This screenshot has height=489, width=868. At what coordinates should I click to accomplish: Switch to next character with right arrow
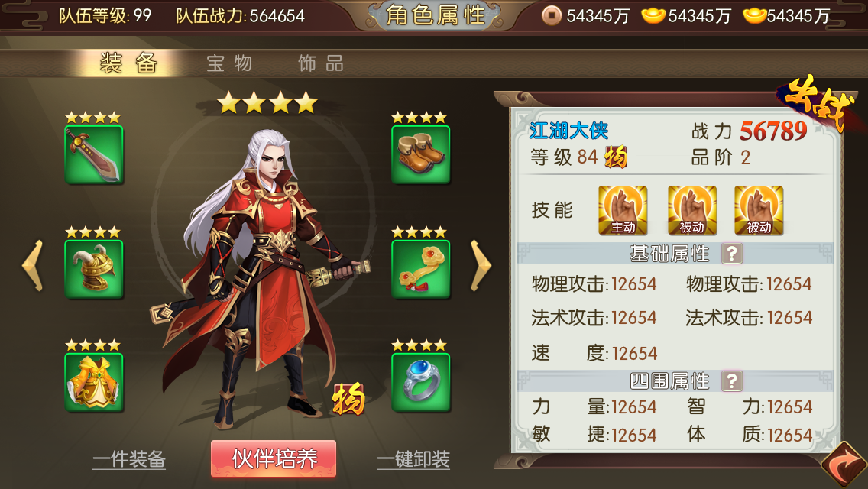[x=481, y=265]
